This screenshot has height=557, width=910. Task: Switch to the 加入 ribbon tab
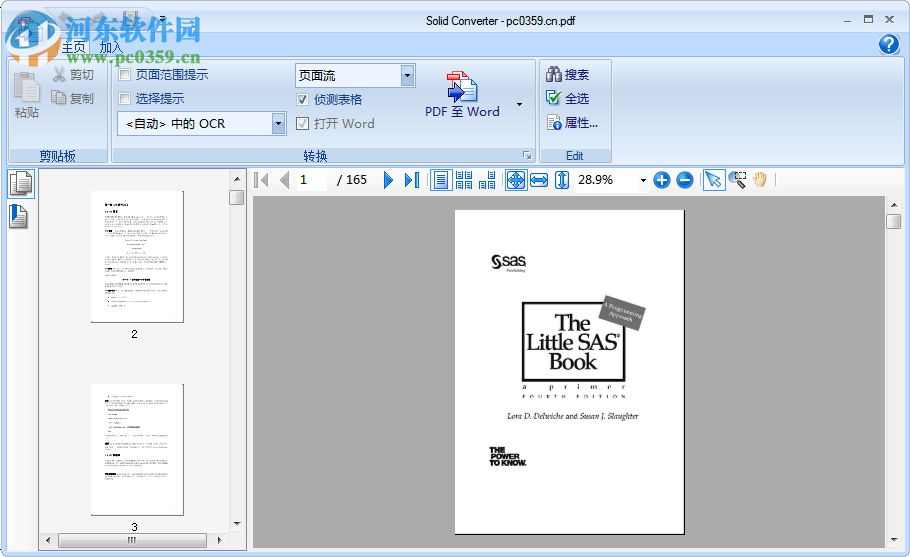(x=111, y=48)
